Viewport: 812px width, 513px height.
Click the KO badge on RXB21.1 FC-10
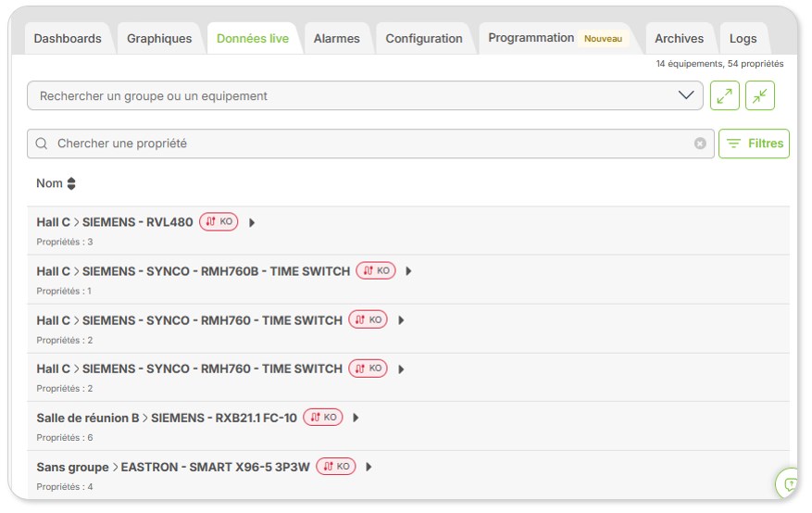click(x=323, y=418)
